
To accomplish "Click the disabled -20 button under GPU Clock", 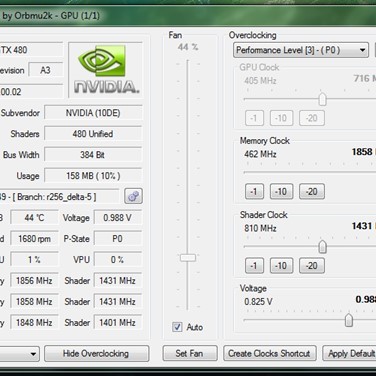I will [312, 118].
